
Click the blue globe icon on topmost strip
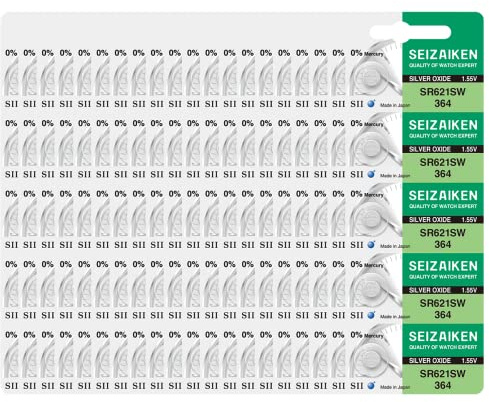pyautogui.click(x=371, y=104)
